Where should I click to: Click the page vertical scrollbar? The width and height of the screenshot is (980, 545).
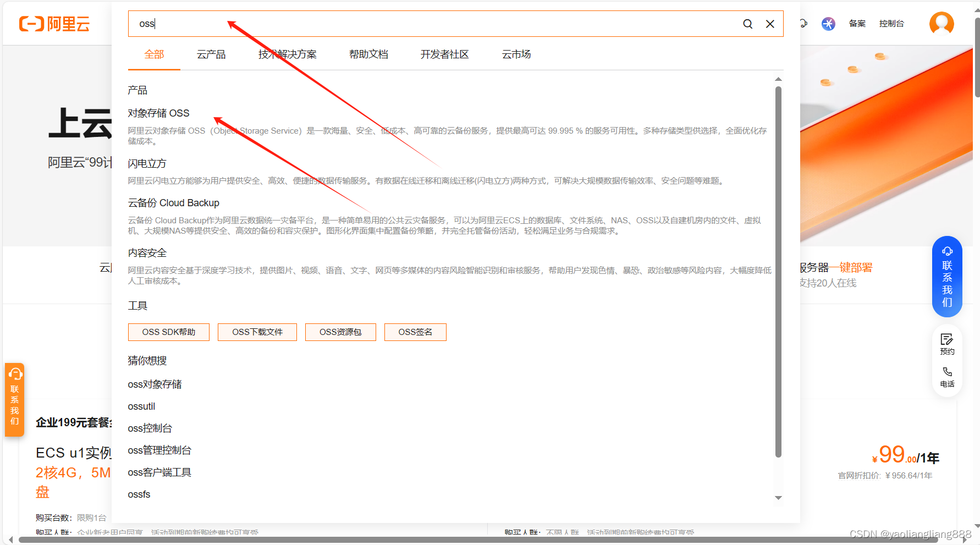point(977,58)
